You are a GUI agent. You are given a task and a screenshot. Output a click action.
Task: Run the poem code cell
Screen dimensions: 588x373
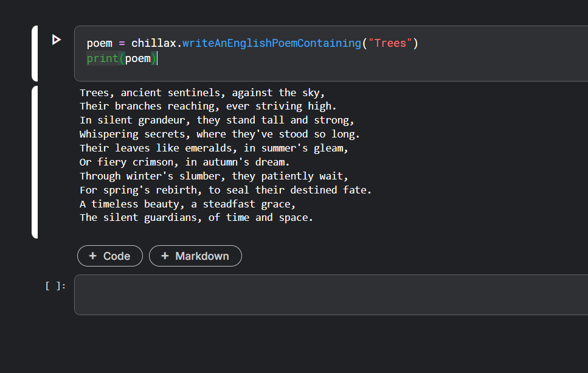57,40
